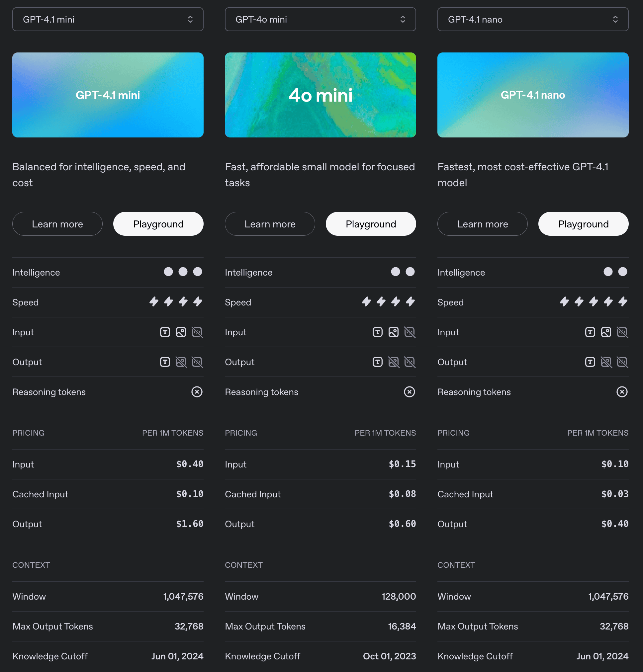Click the GPT-4.1 nano banner image
The image size is (643, 672).
coord(533,95)
